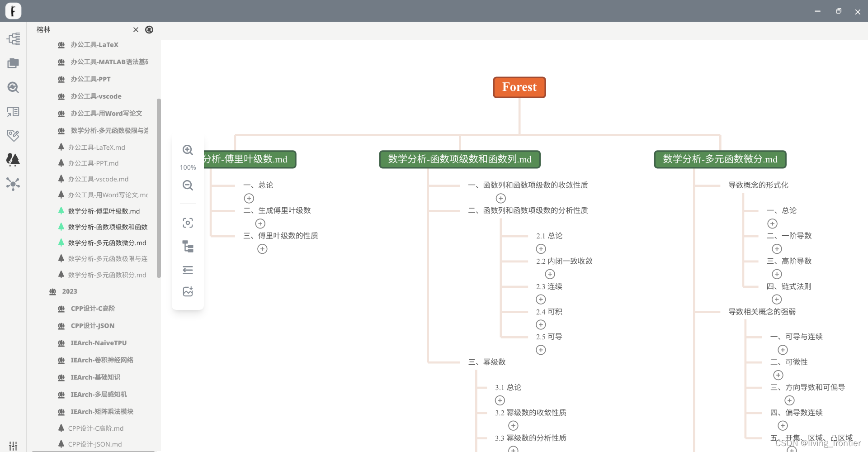Toggle the indent outline layout icon

pos(188,270)
